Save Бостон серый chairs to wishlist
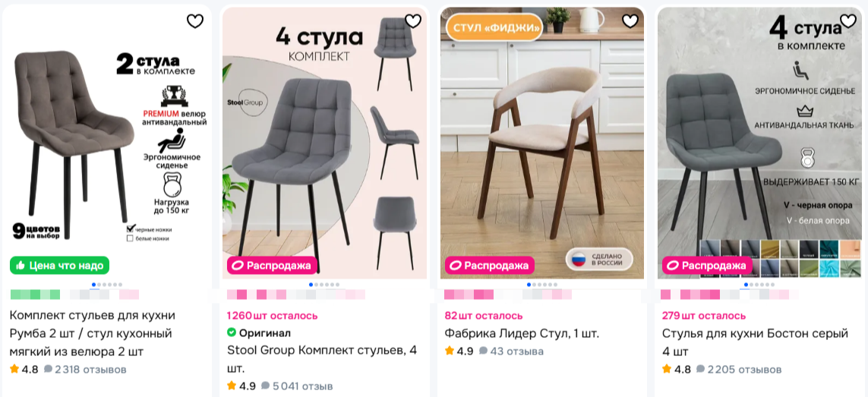This screenshot has height=397, width=868. point(848,21)
